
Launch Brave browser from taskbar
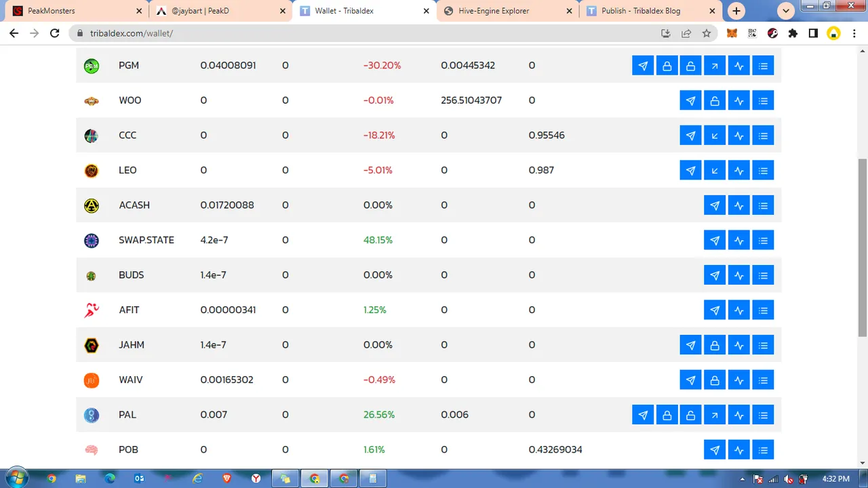[x=226, y=479]
